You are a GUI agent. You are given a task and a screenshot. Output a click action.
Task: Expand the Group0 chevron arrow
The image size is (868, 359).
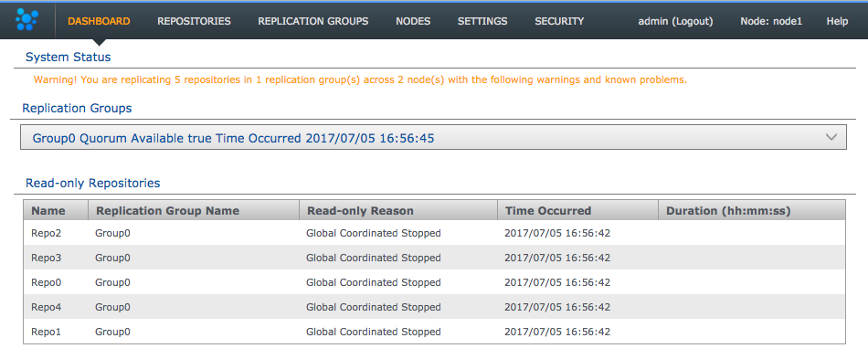coord(831,137)
